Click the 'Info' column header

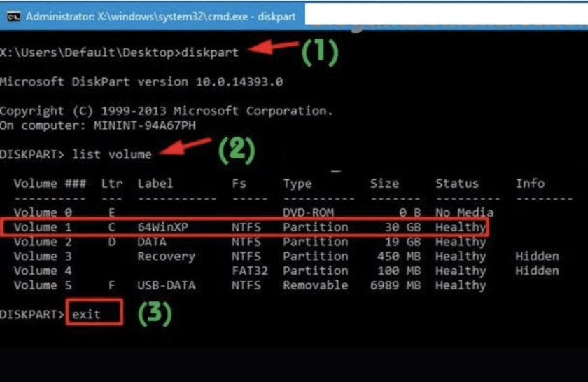530,184
